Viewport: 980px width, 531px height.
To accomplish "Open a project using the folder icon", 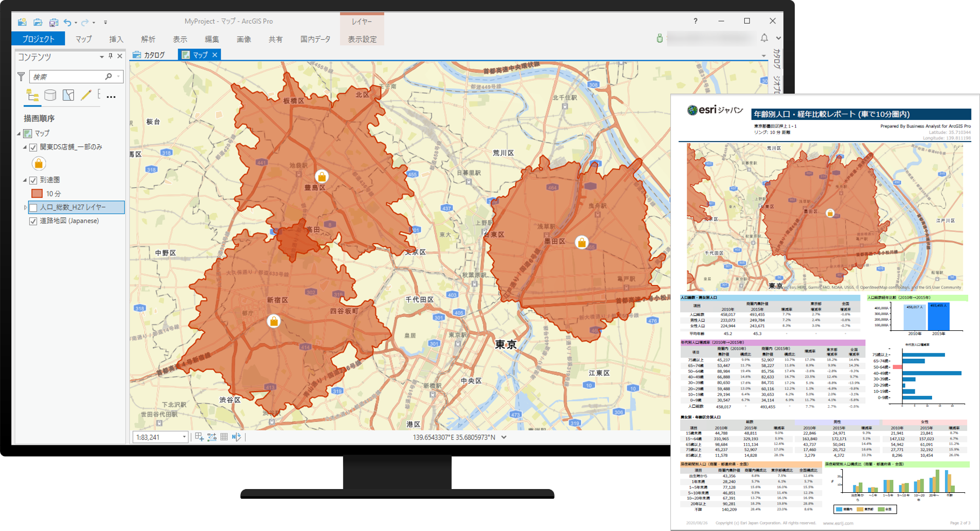I will point(38,22).
